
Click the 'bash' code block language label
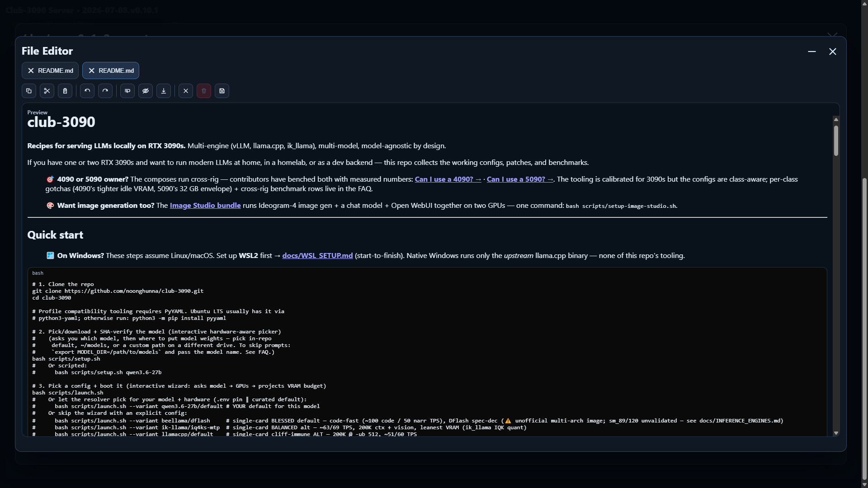(x=38, y=273)
